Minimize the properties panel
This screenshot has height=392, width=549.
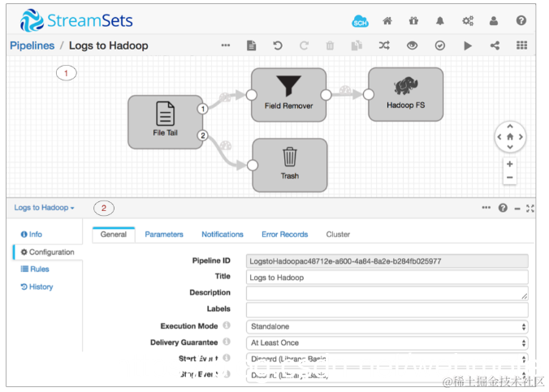pyautogui.click(x=517, y=209)
